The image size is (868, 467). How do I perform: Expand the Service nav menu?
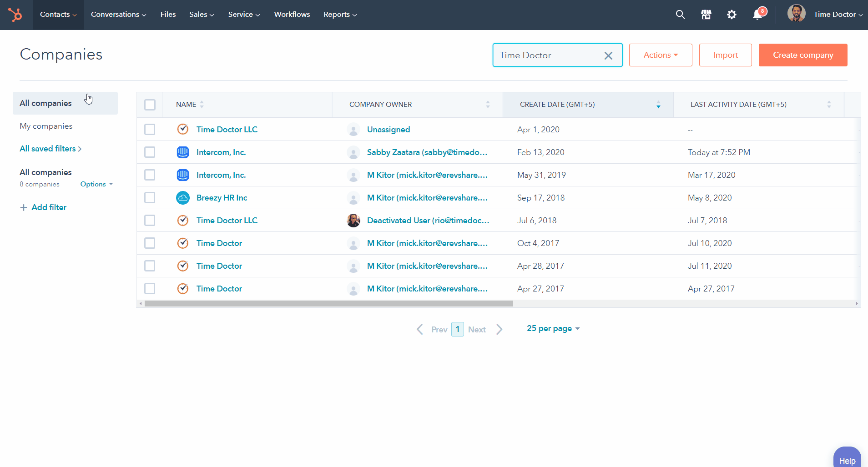coord(244,15)
